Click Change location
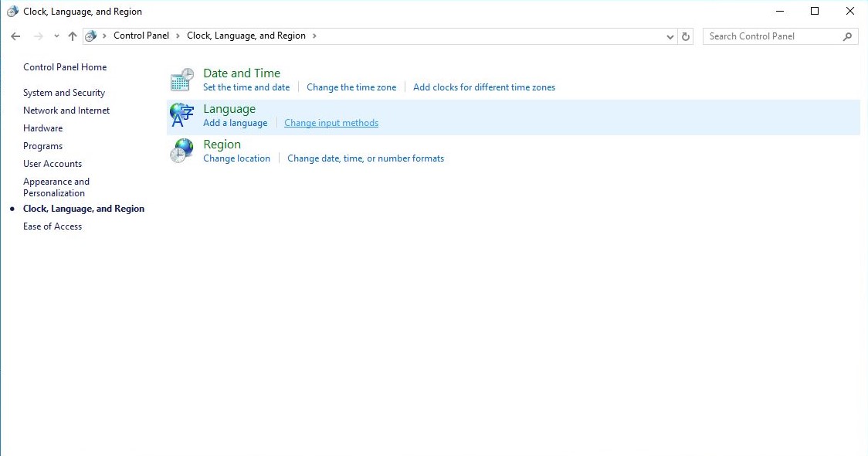 coord(236,158)
